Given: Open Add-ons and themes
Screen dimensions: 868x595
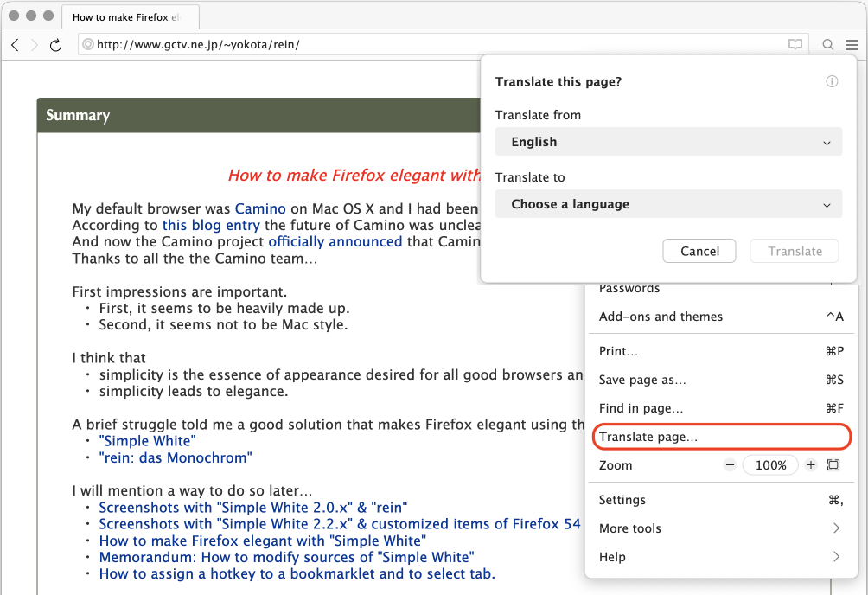Looking at the screenshot, I should tap(661, 317).
